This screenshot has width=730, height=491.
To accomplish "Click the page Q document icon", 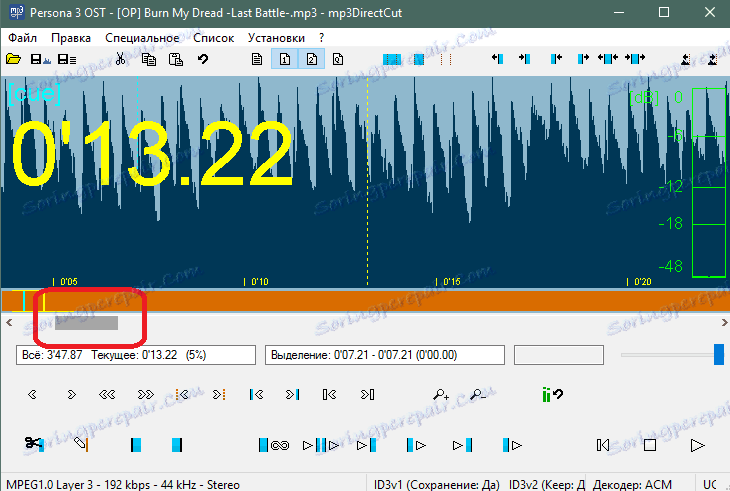I will (x=338, y=59).
